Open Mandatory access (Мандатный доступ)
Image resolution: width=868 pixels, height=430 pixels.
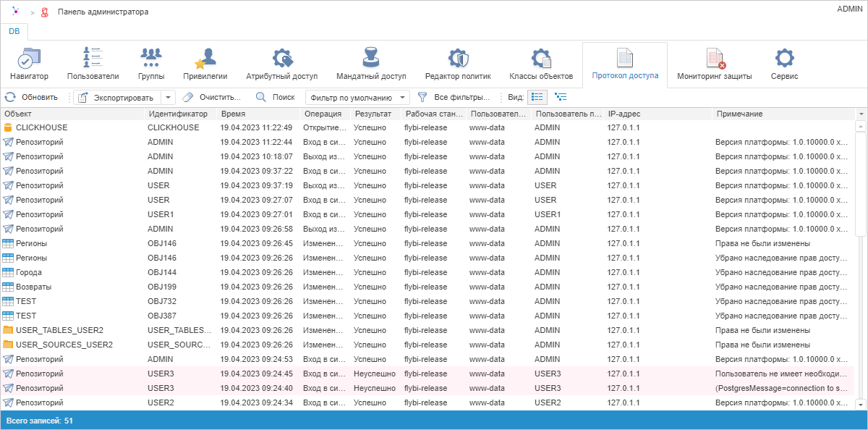click(371, 64)
